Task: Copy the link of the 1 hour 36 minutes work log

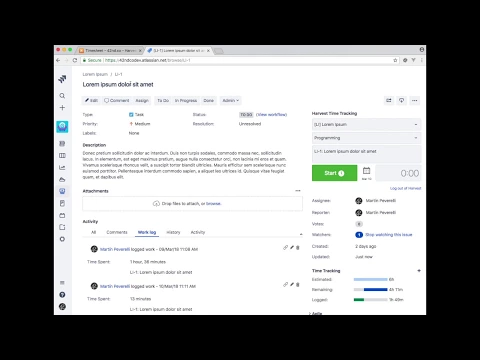Action: pyautogui.click(x=285, y=247)
